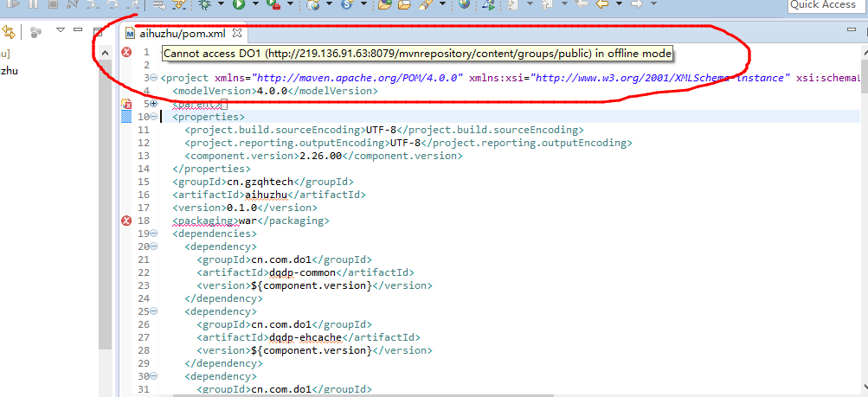Screen dimensions: 868x397
Task: Collapse the project element on line 3
Action: [154, 78]
